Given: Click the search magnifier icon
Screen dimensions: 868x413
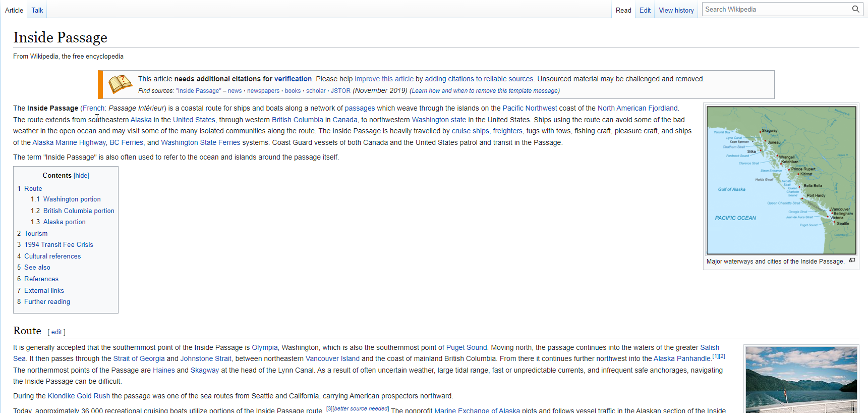Looking at the screenshot, I should (855, 9).
